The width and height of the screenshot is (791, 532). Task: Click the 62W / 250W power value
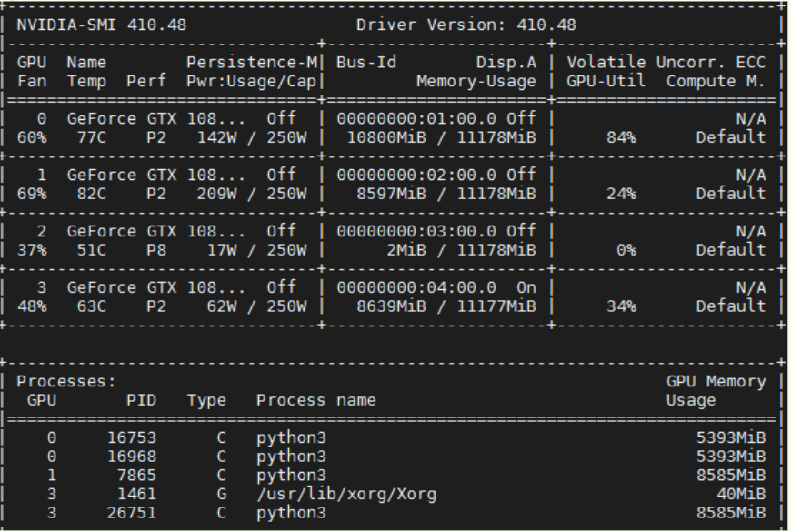(x=256, y=306)
